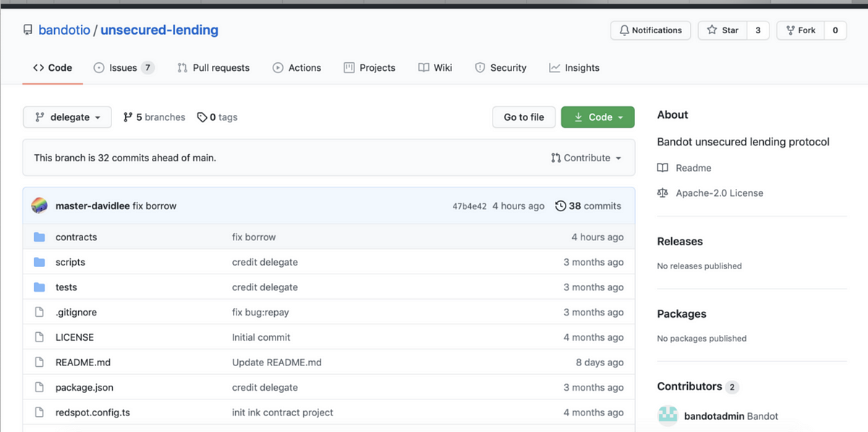
Task: Open the Packages heading
Action: click(681, 314)
